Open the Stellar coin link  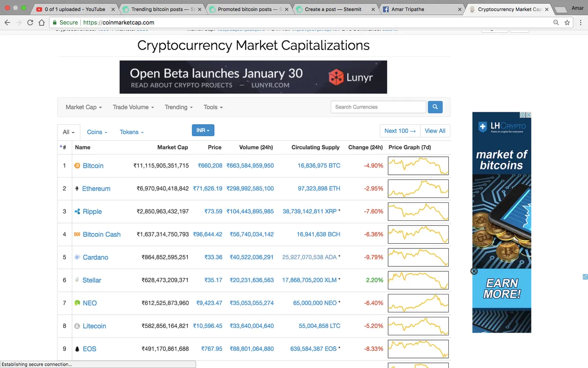click(x=92, y=280)
